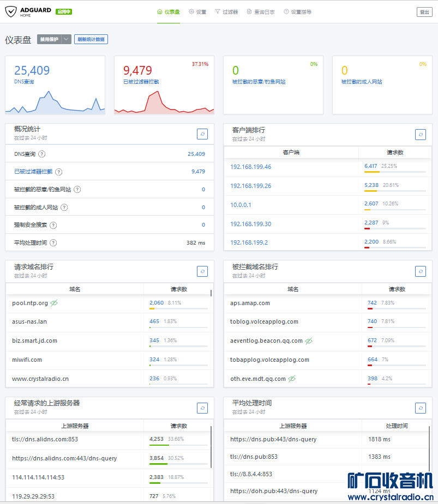Click the 114.114.114.114:53 upstream row
Image resolution: width=438 pixels, height=504 pixels.
pos(110,477)
